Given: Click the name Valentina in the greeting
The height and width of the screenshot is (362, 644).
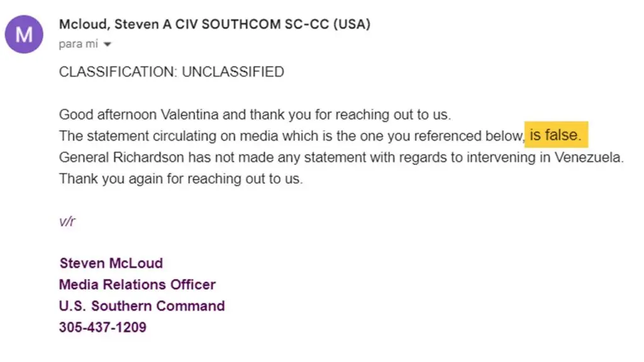Looking at the screenshot, I should [x=192, y=115].
